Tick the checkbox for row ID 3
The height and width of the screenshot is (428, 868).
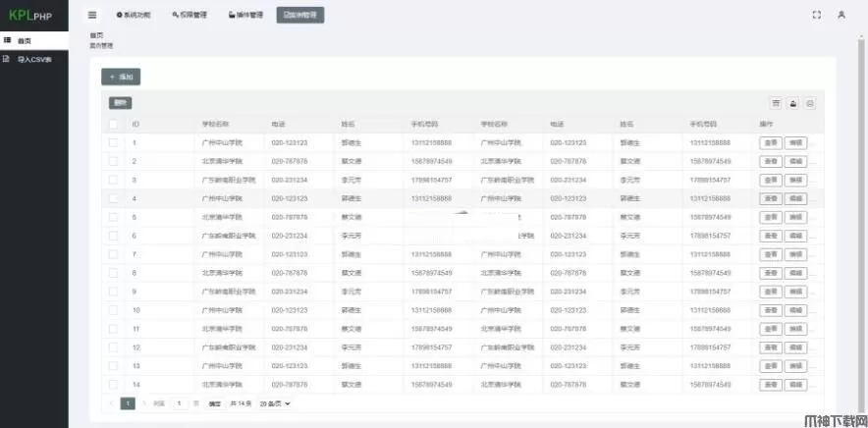pyautogui.click(x=114, y=180)
